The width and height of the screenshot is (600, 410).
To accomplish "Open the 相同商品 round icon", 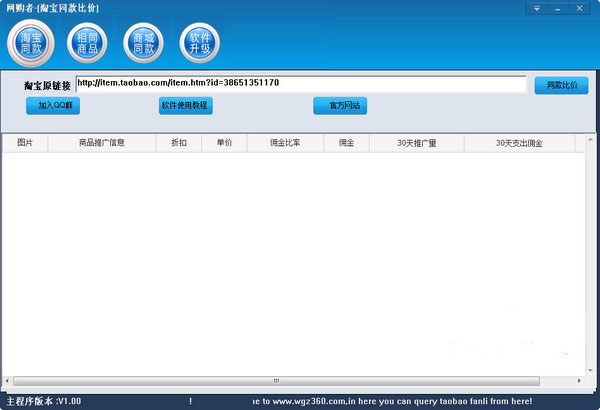I will (x=87, y=43).
